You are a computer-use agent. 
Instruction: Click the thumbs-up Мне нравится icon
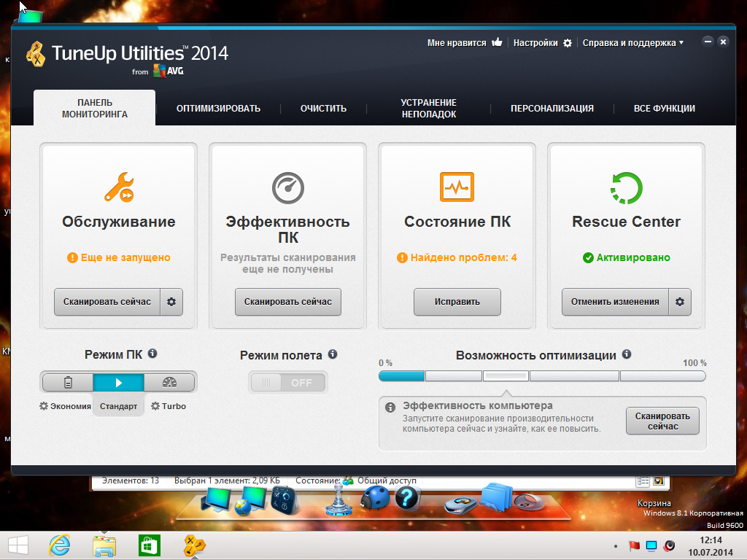pyautogui.click(x=497, y=42)
